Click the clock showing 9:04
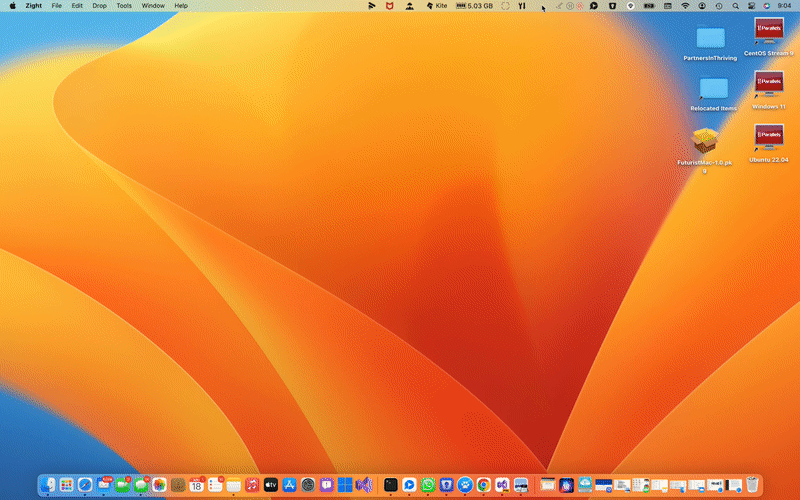The height and width of the screenshot is (500, 800). click(x=783, y=6)
